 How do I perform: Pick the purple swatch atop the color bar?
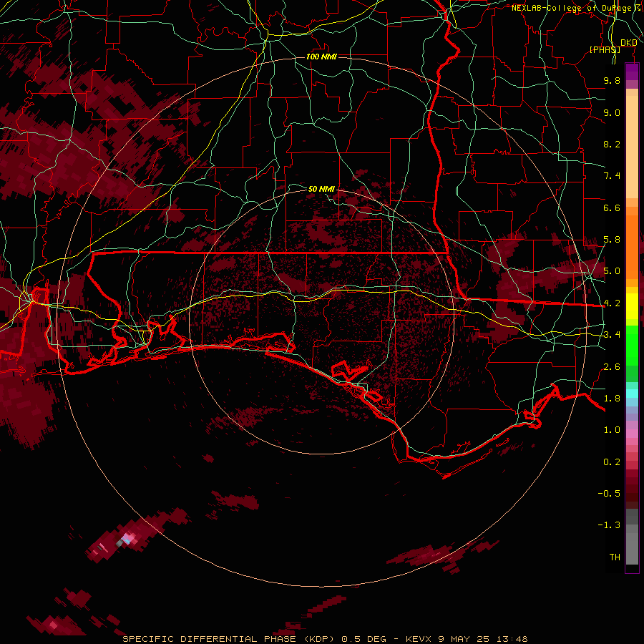point(632,71)
